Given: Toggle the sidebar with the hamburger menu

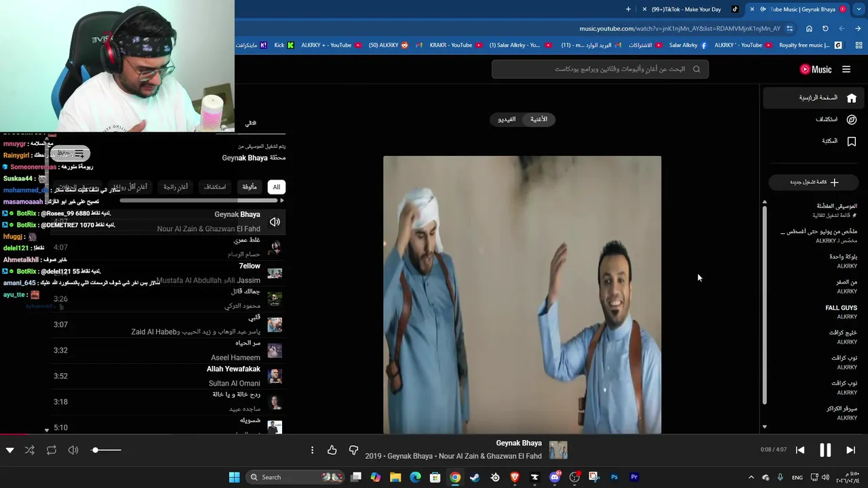Looking at the screenshot, I should (x=846, y=69).
